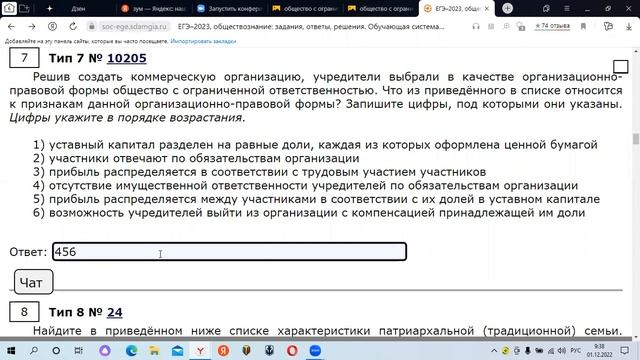Open Task View on the taskbar
This screenshot has width=640, height=360.
78,351
